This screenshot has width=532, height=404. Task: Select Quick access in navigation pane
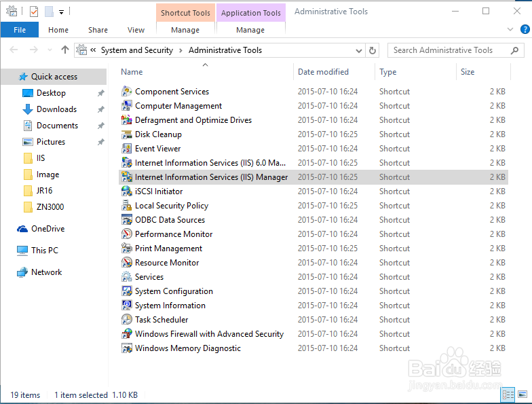54,77
